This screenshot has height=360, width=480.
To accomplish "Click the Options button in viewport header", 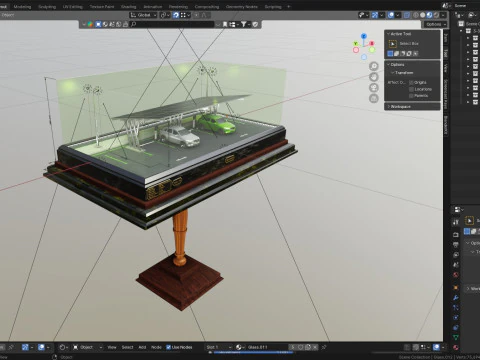I will coord(435,24).
